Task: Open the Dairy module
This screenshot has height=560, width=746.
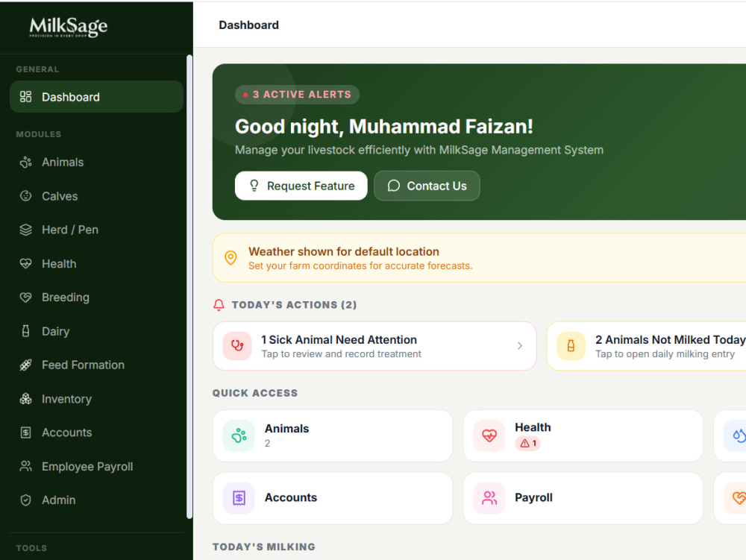Action: (96, 331)
